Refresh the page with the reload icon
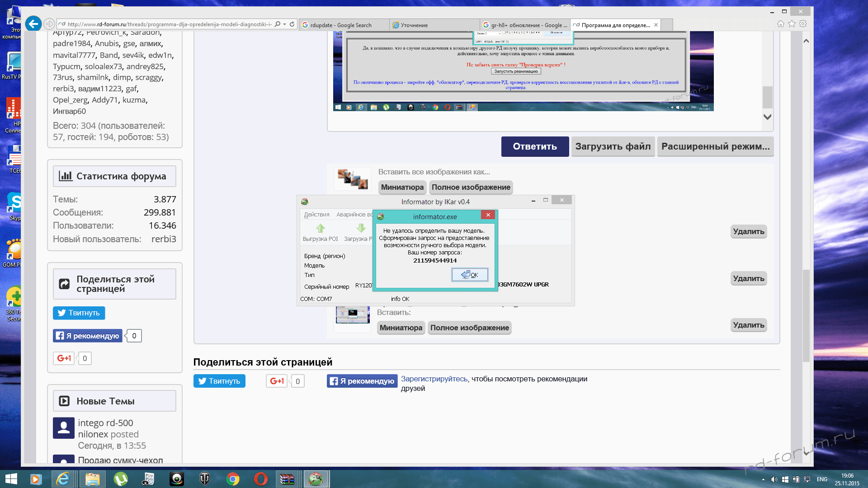Screen dimensions: 868x488 tap(292, 24)
